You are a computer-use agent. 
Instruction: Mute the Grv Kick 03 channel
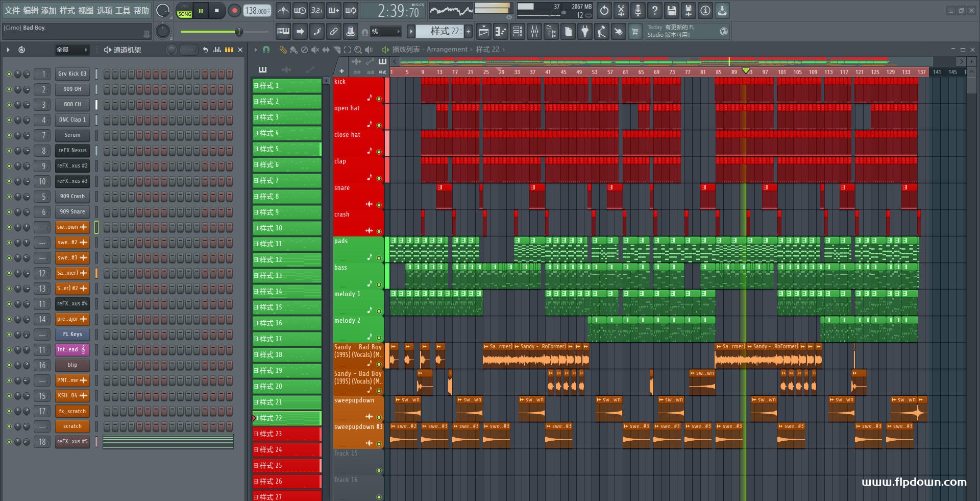pyautogui.click(x=9, y=74)
